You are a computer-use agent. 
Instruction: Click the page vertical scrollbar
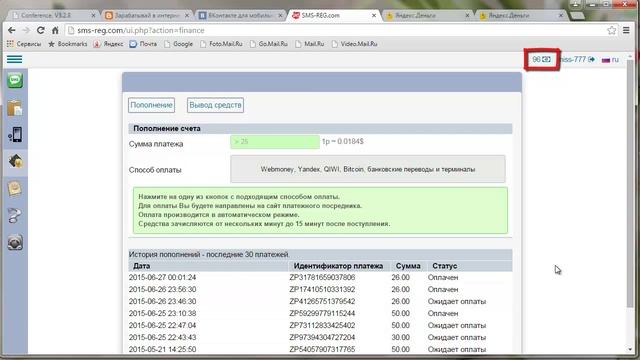(630, 184)
